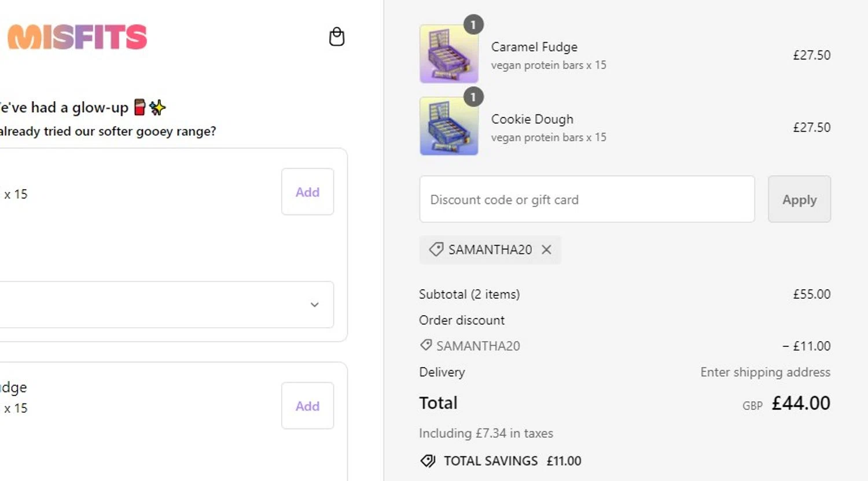Screen dimensions: 868x481
Task: Focus the Discount code or gift card field
Action: [587, 199]
